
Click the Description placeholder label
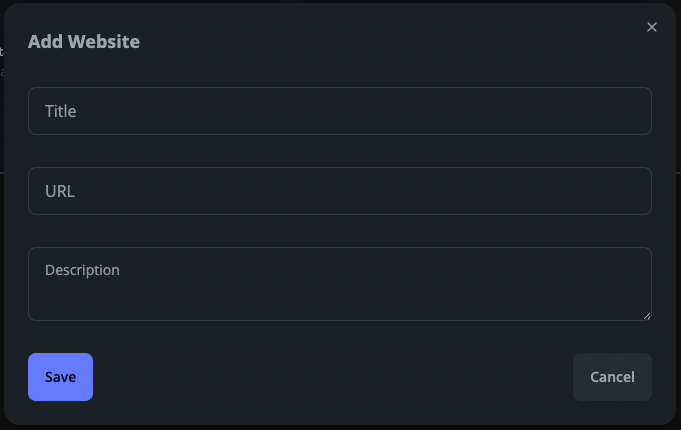[x=82, y=270]
